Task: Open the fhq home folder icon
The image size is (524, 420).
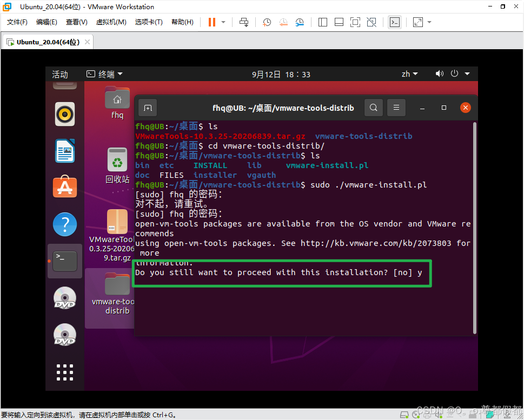Action: click(117, 103)
